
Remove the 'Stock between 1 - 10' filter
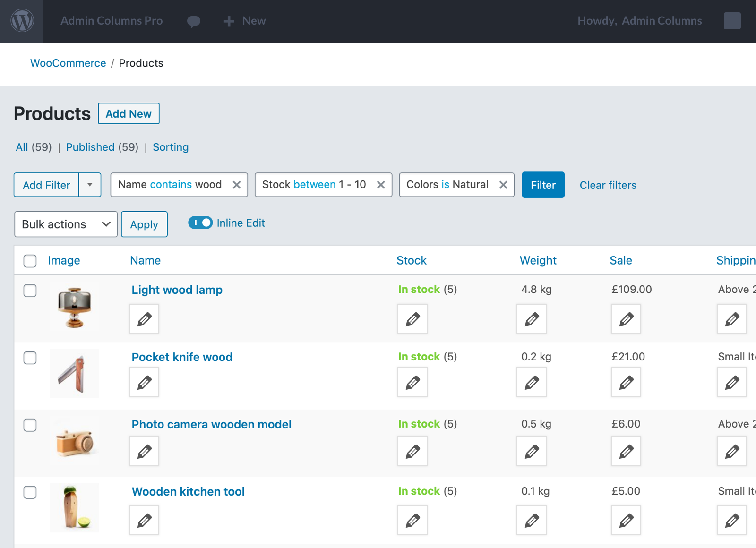click(381, 185)
